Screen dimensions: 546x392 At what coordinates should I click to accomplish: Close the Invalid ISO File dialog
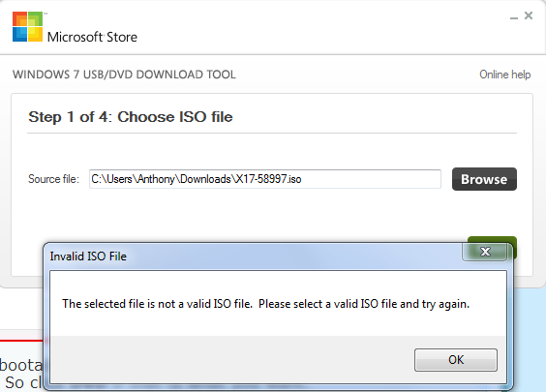pos(485,252)
